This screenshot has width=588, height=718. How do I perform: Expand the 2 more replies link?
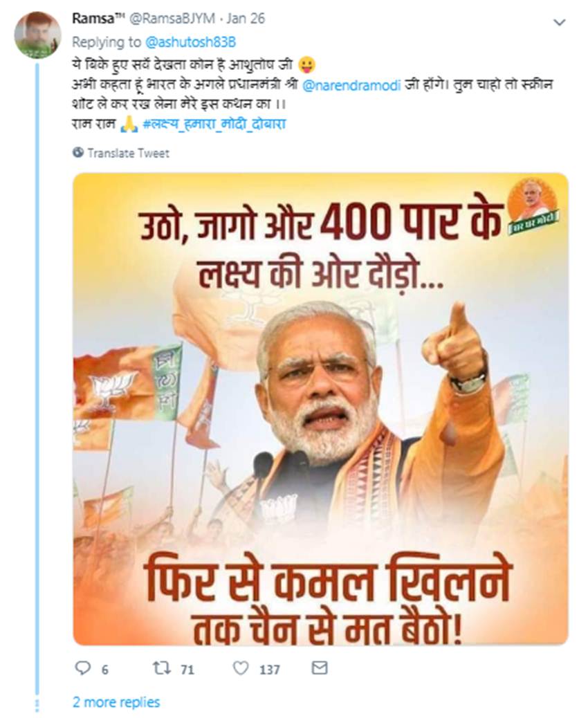(116, 702)
